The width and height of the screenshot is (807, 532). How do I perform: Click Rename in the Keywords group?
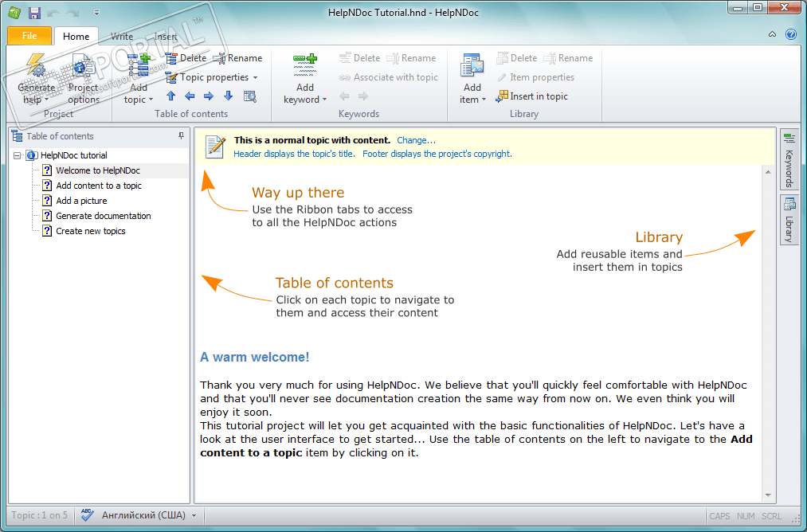[411, 58]
